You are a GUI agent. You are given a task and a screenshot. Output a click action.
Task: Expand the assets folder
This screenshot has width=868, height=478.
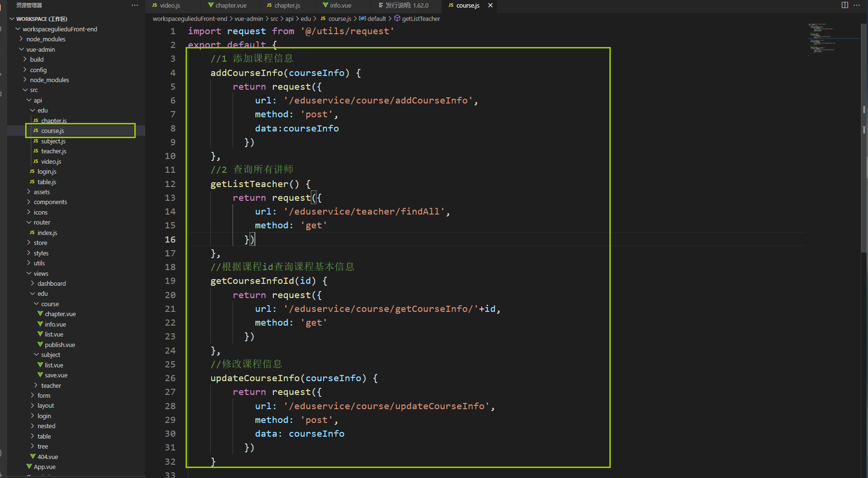tap(29, 192)
